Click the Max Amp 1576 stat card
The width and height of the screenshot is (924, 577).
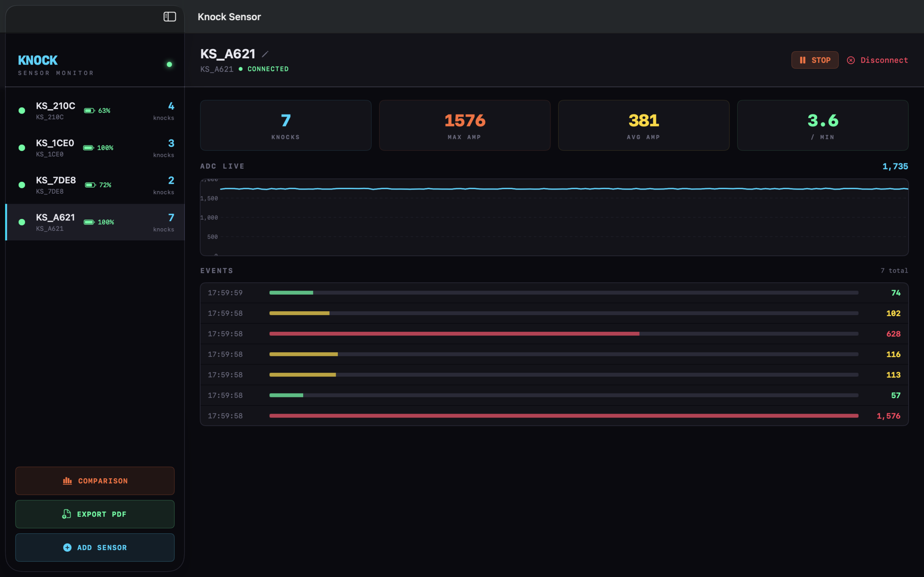coord(465,125)
